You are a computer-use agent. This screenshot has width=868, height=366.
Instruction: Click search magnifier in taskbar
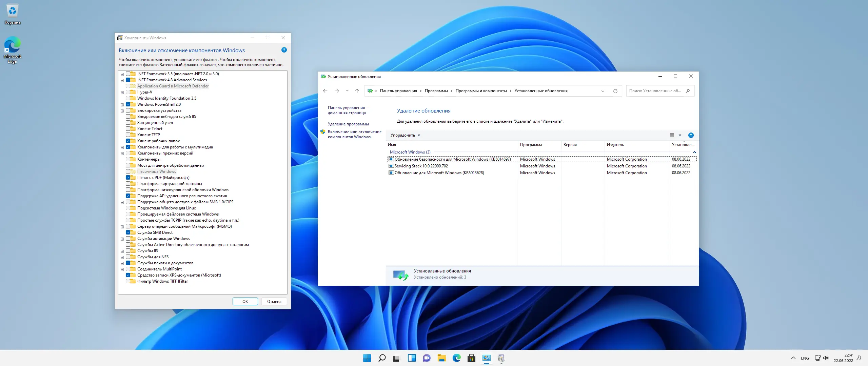click(x=382, y=358)
